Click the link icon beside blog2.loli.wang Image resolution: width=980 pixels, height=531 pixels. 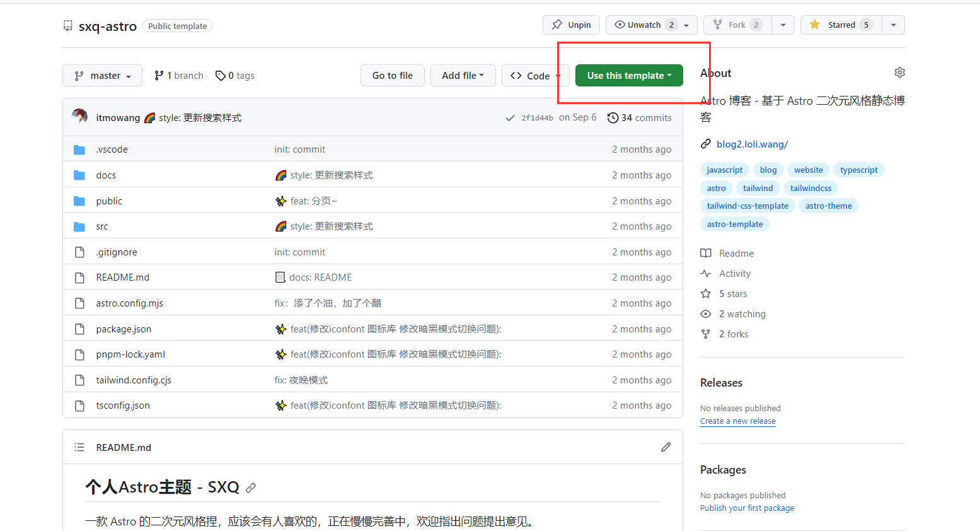tap(706, 144)
